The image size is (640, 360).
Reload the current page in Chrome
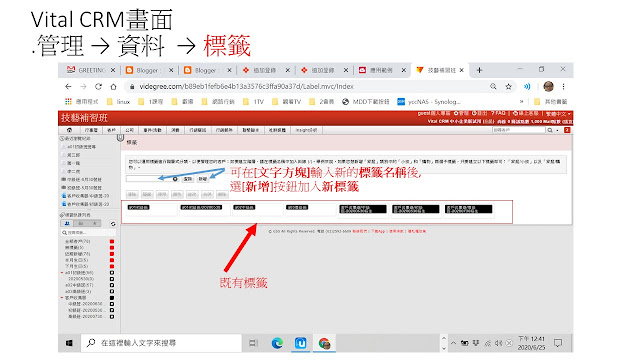coord(98,87)
